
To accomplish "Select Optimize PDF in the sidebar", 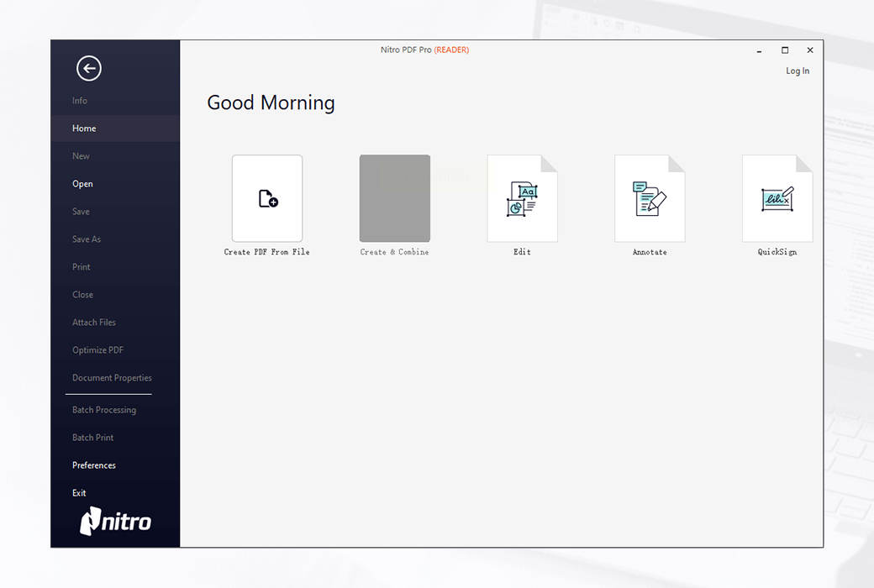I will (97, 350).
